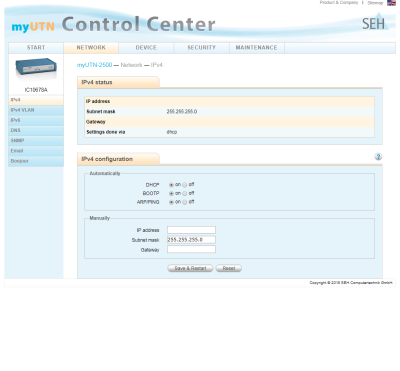Select IPv4 VLAN in sidebar
Viewport: 400px width, 371px height.
pyautogui.click(x=36, y=110)
